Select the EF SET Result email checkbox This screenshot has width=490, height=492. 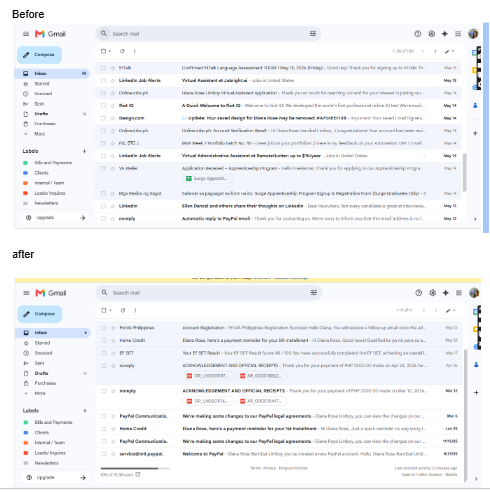click(x=104, y=353)
